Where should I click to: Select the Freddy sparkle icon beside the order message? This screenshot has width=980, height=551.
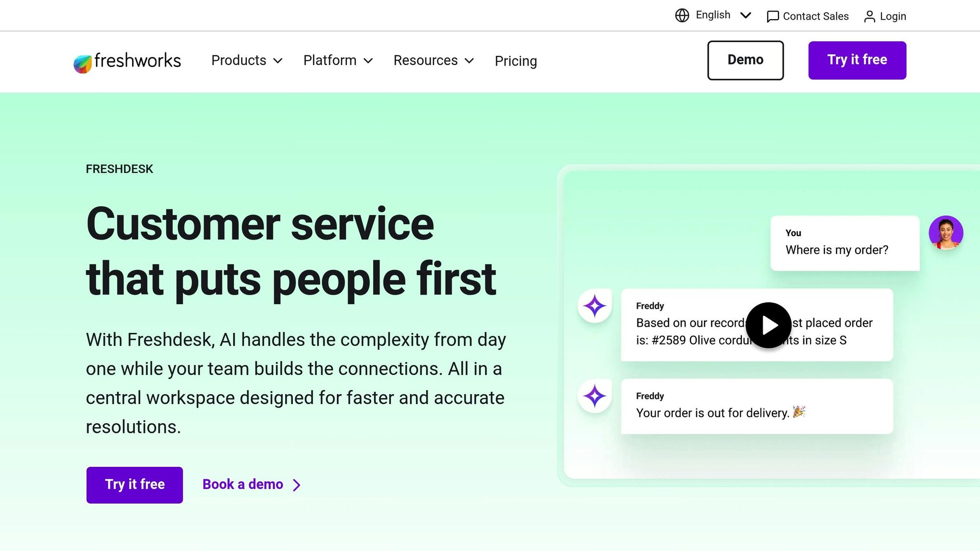594,306
